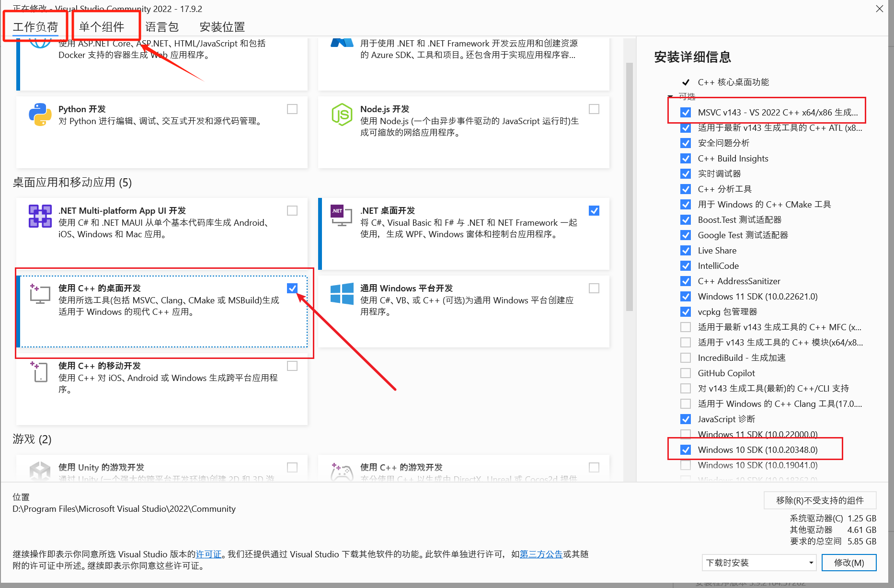Click the C++ game development controller icon
This screenshot has width=894, height=588.
[x=342, y=472]
